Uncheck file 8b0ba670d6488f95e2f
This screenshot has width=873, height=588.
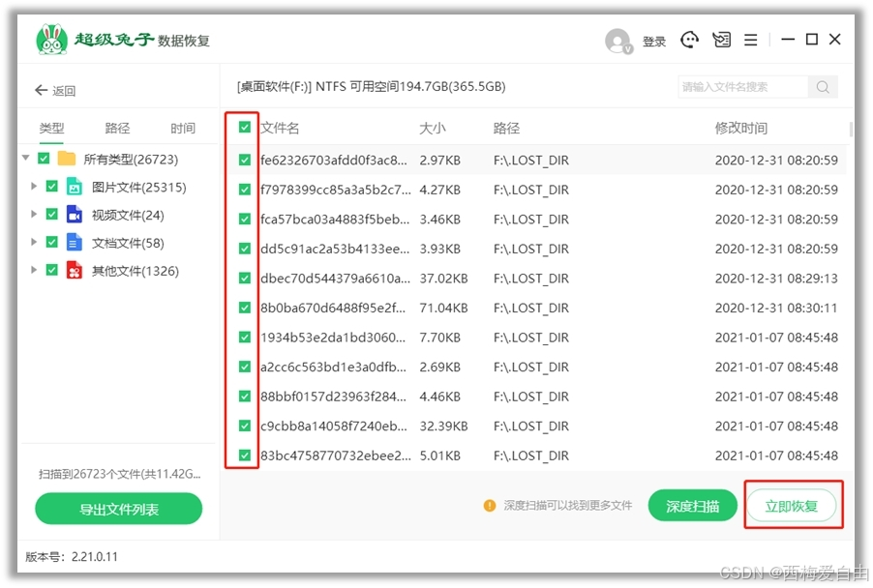[245, 308]
